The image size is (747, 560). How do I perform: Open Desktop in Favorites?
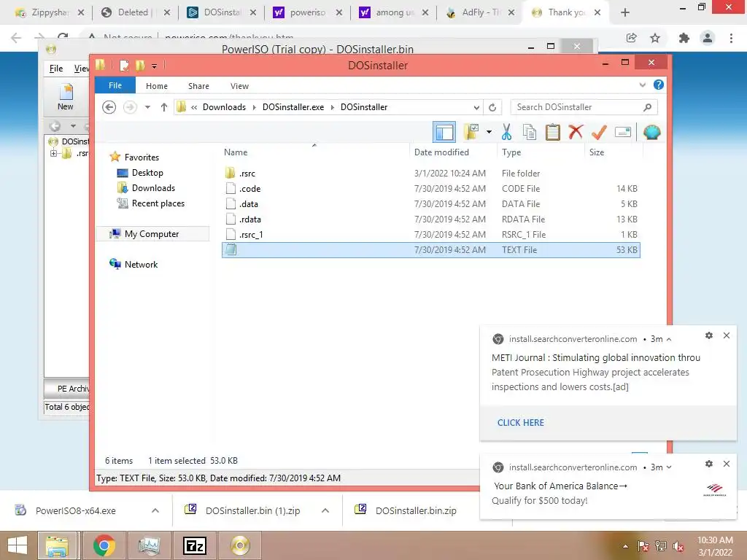[147, 173]
